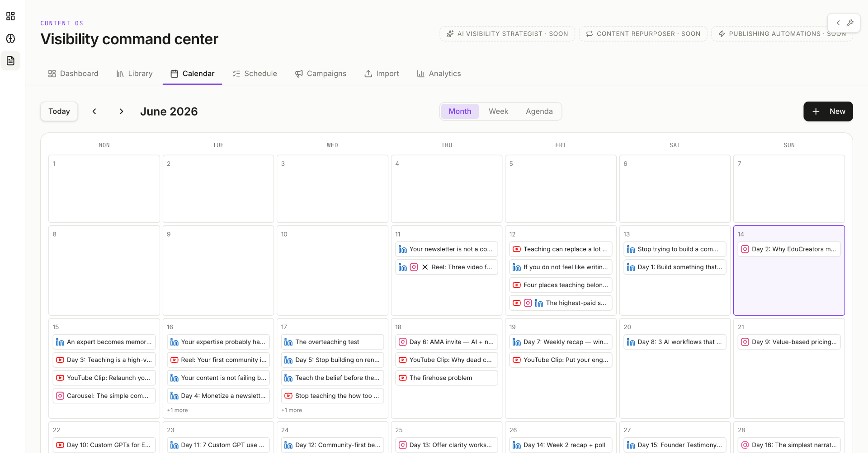Screen dimensions: 868x453
Task: Open 'Day 4: Monetize a newslett...' post
Action: (x=218, y=396)
